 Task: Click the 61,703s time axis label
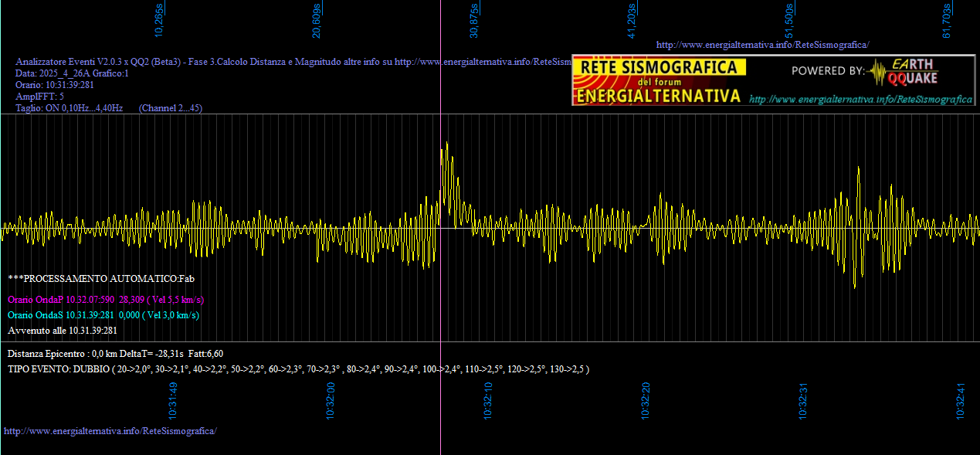point(947,20)
